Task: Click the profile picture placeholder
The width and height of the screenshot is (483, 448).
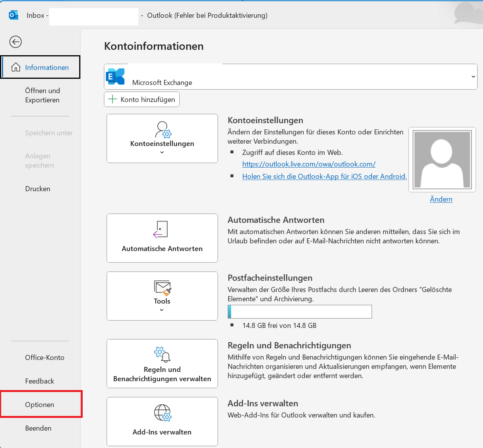Action: (x=442, y=160)
